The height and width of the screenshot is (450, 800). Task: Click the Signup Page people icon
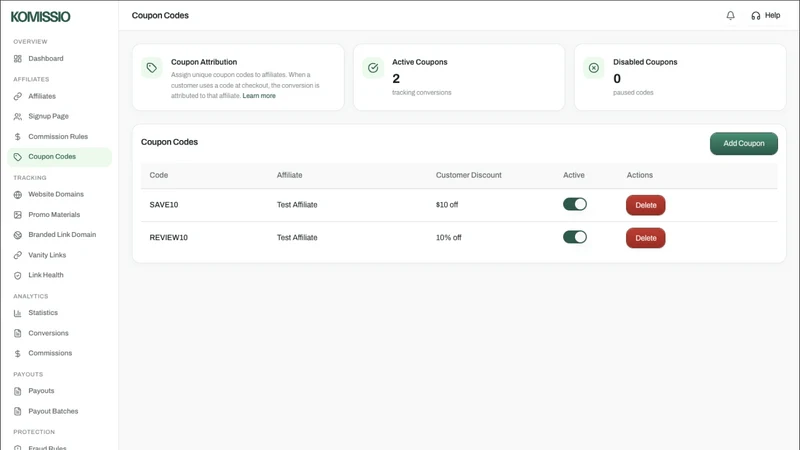pyautogui.click(x=18, y=116)
